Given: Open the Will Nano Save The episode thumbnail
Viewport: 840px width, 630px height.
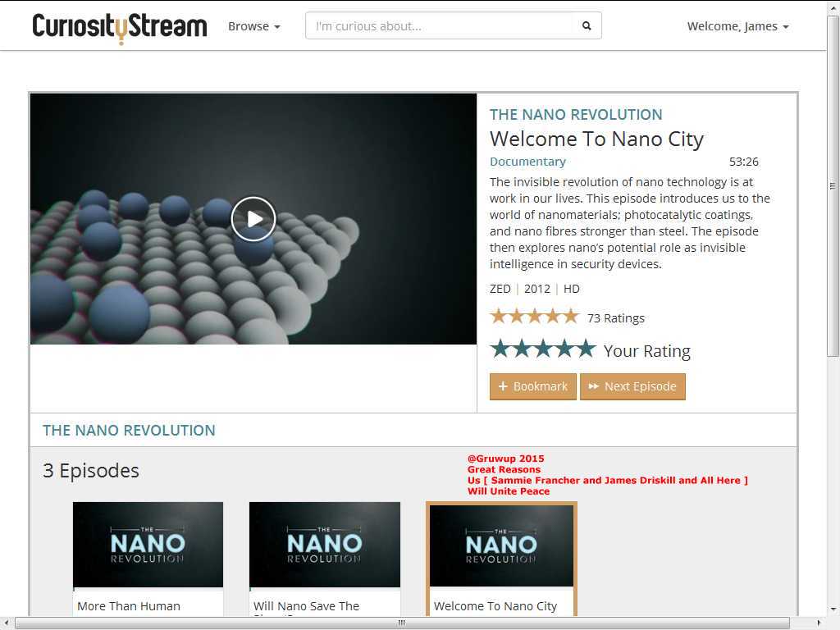Looking at the screenshot, I should (x=325, y=545).
